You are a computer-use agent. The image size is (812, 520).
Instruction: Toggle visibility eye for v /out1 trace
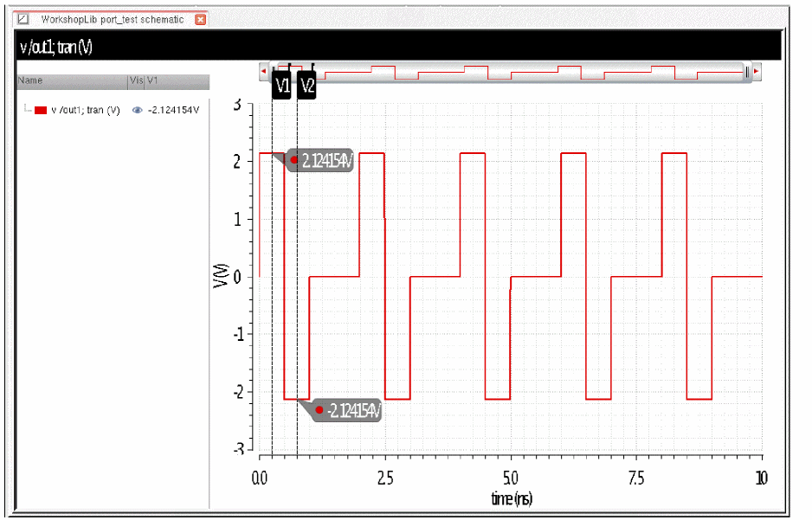click(138, 110)
